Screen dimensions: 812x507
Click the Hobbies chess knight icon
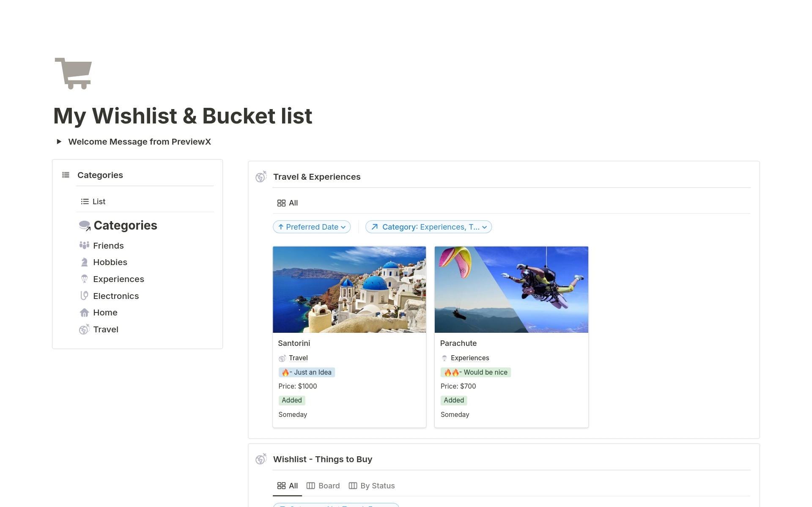84,262
